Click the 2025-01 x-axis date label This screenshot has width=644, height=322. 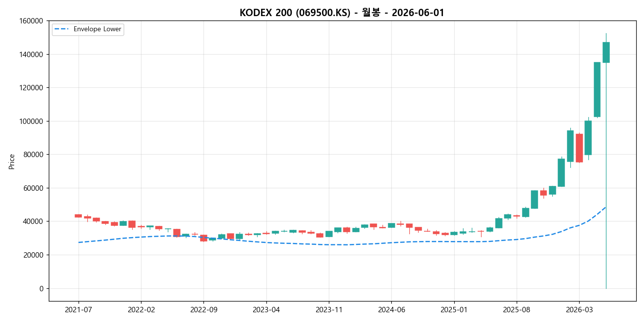[454, 309]
